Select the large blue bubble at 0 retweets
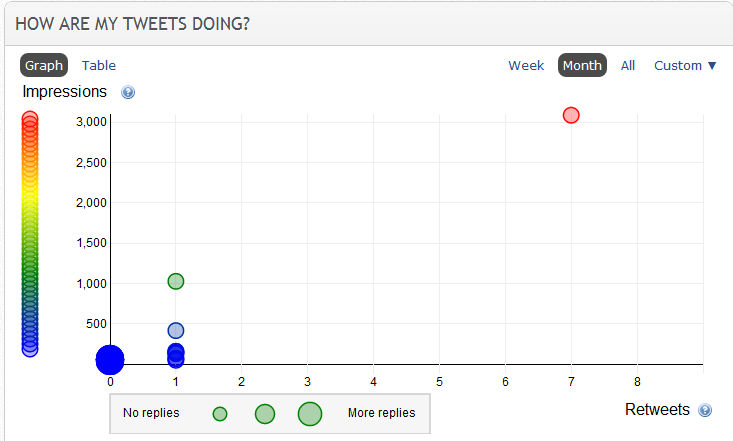This screenshot has height=441, width=733. tap(110, 359)
